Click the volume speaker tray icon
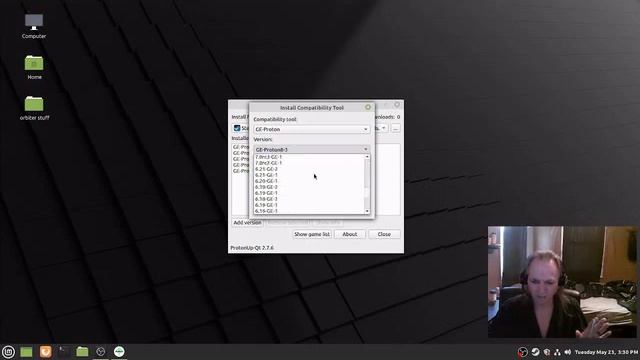640x360 pixels. pos(568,352)
